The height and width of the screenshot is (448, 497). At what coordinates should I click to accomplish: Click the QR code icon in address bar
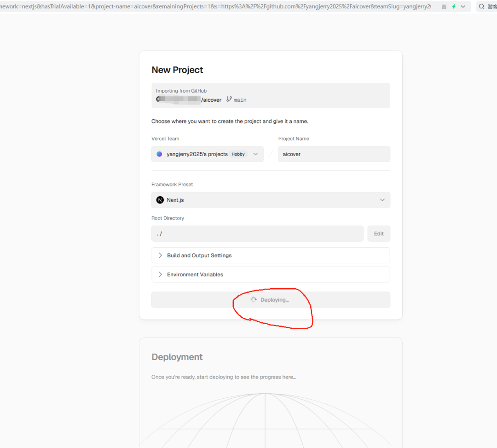tap(444, 6)
